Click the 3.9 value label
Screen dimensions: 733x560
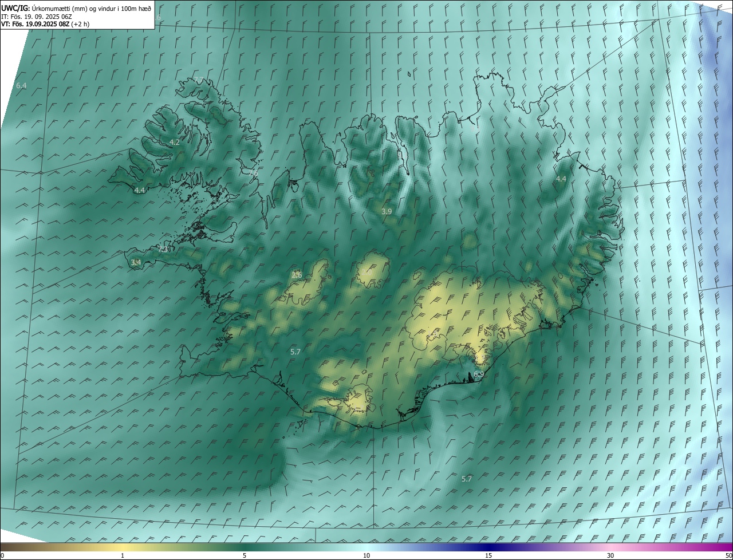(x=387, y=211)
